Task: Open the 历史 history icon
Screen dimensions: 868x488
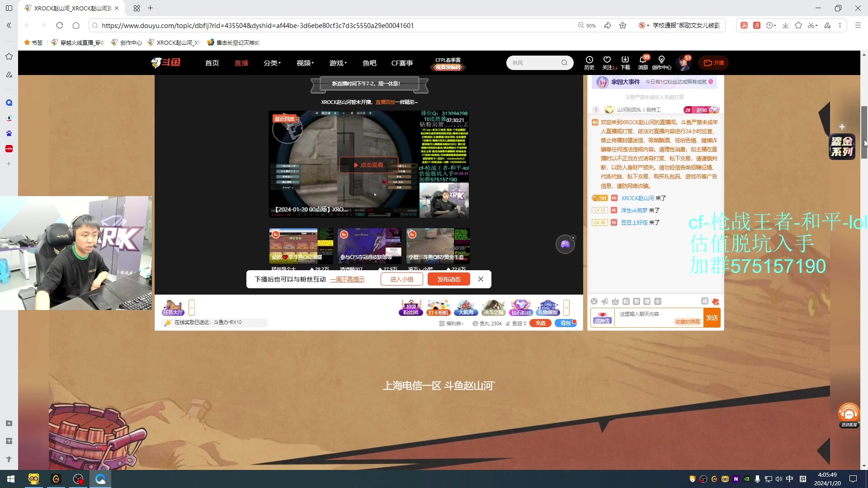Action: tap(589, 63)
